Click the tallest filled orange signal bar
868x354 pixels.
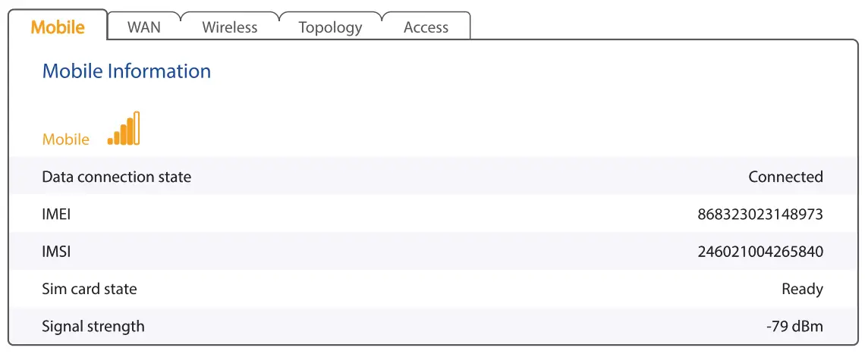(x=130, y=131)
